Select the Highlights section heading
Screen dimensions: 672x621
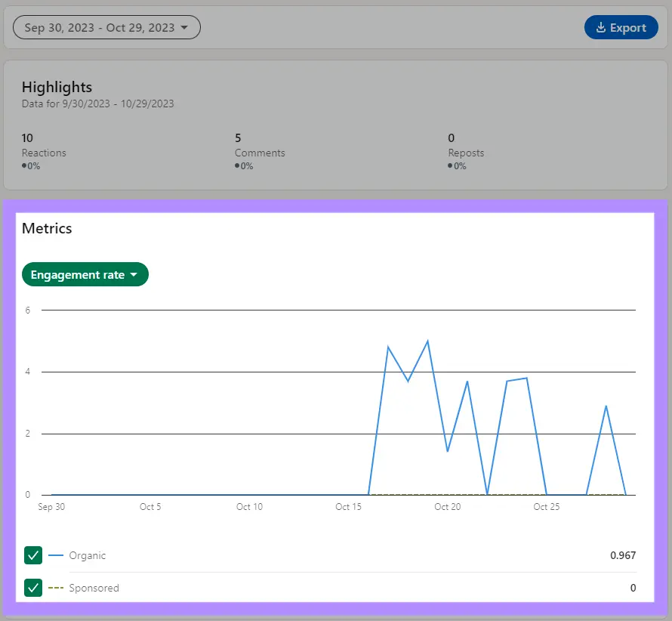point(57,87)
